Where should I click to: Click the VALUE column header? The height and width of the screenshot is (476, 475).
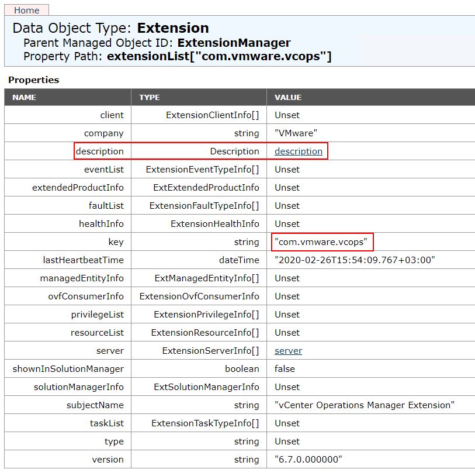[x=288, y=97]
